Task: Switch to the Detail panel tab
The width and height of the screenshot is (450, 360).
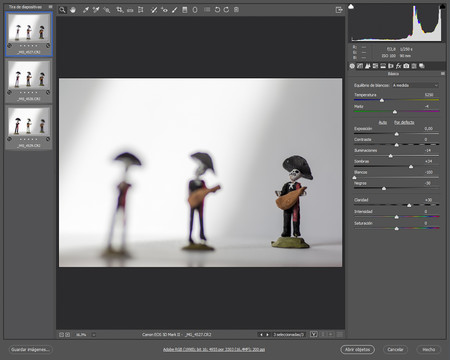Action: click(368, 66)
